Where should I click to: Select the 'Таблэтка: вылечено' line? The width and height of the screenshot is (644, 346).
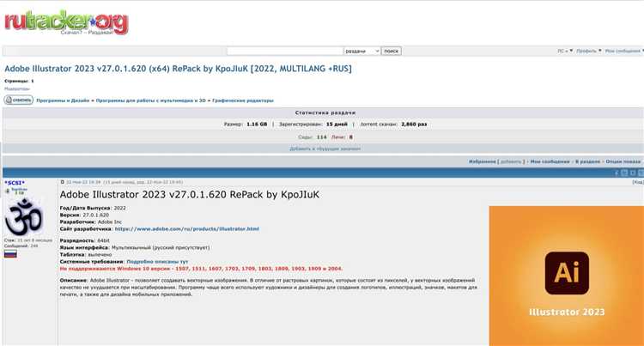[x=86, y=254]
